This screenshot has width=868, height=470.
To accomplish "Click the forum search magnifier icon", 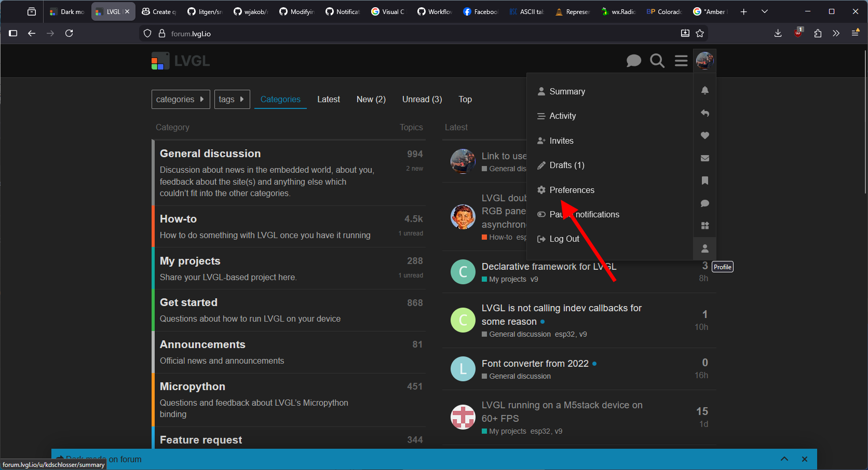I will click(657, 61).
